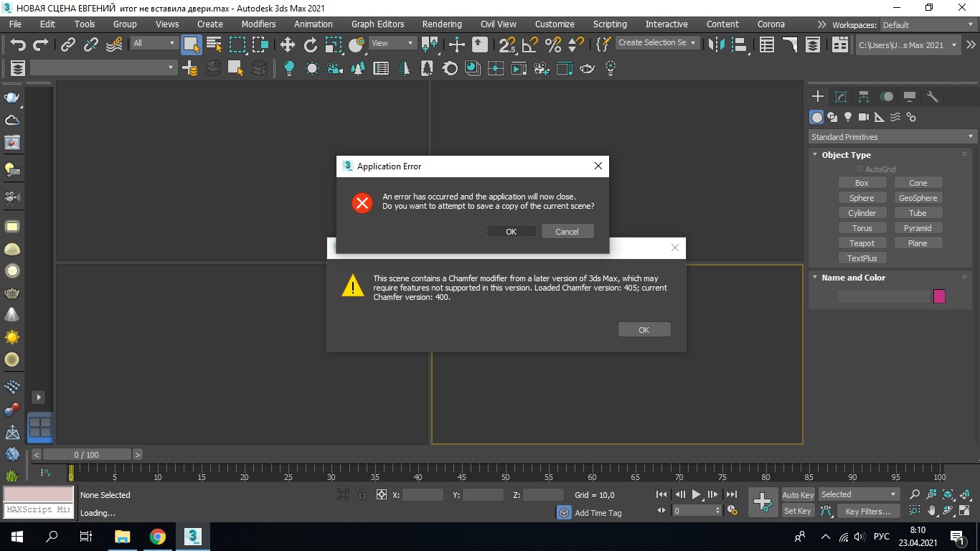980x551 pixels.
Task: Click the Unlink Selection tool
Action: (x=91, y=44)
